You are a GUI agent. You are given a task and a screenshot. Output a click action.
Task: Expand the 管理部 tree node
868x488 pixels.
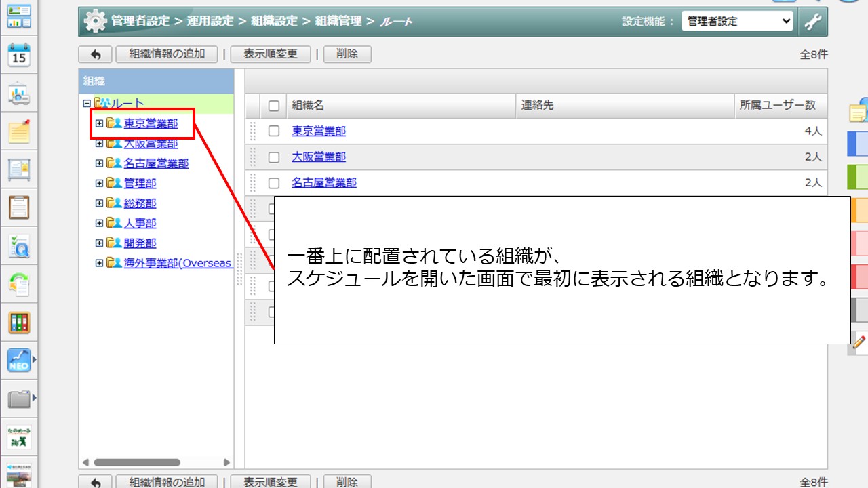tap(99, 183)
